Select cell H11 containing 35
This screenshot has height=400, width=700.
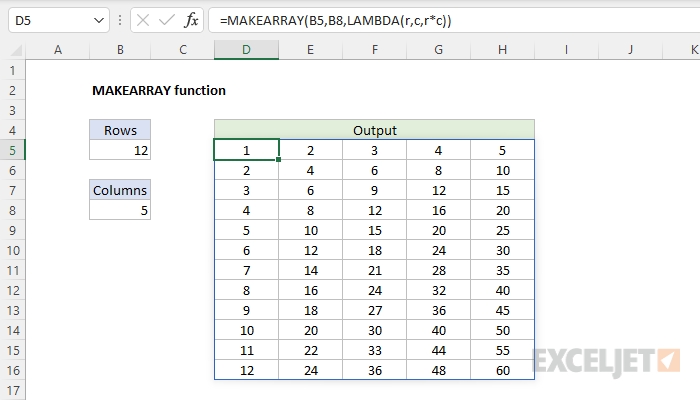coord(502,270)
